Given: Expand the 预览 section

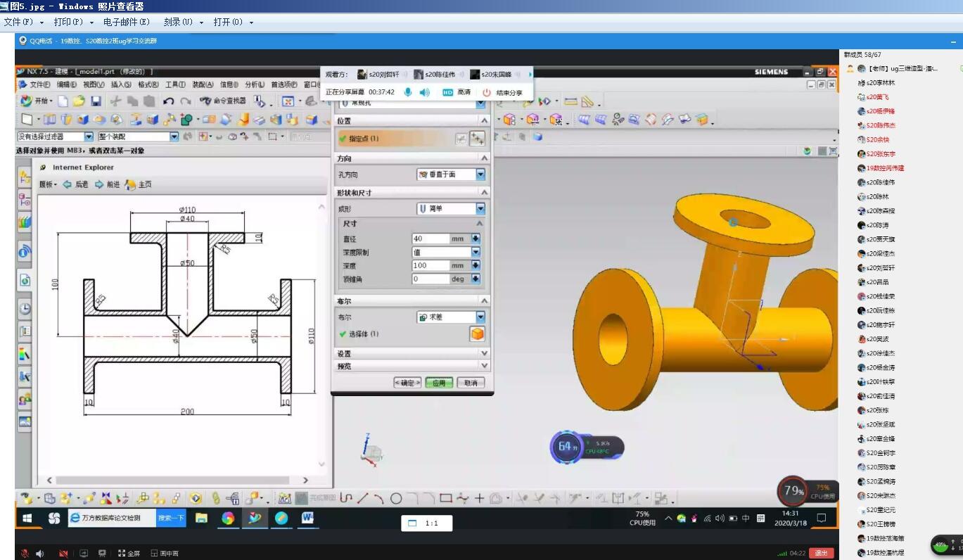Looking at the screenshot, I should (484, 366).
